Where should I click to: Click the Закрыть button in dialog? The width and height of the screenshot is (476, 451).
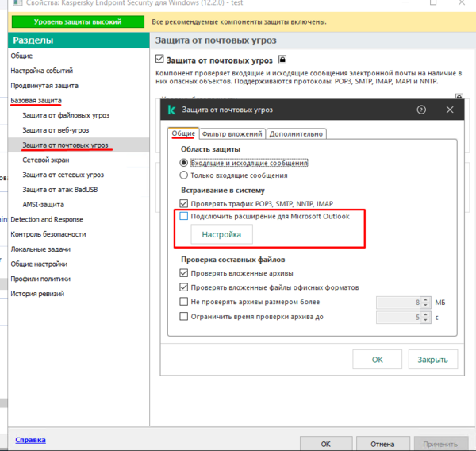433,360
